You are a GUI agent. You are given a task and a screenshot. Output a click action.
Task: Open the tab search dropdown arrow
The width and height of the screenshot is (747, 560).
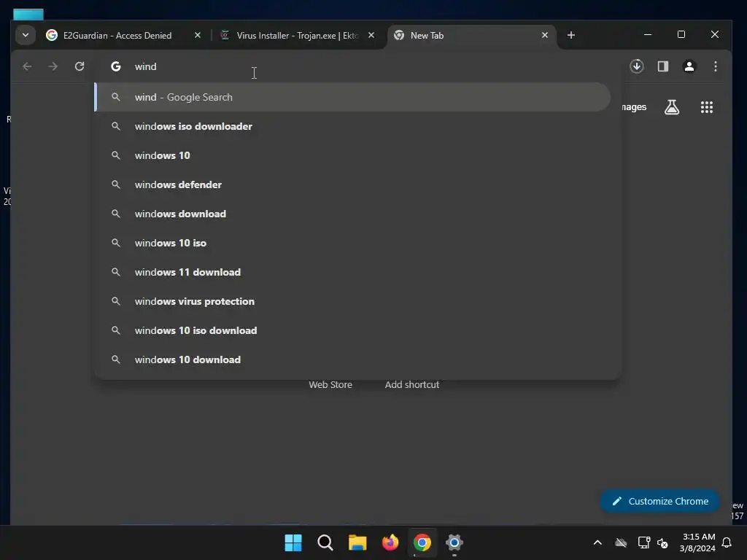pyautogui.click(x=26, y=35)
